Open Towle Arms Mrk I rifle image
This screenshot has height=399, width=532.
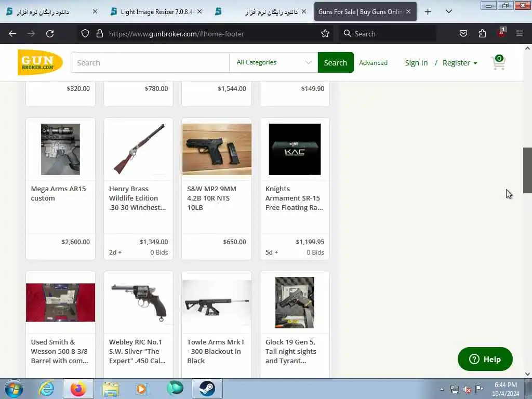217,303
